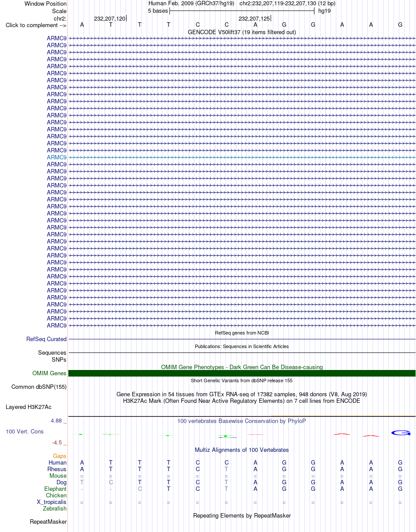This screenshot has width=416, height=532.
Task: Click the "chr2:" ruler label
Action: 60,18
